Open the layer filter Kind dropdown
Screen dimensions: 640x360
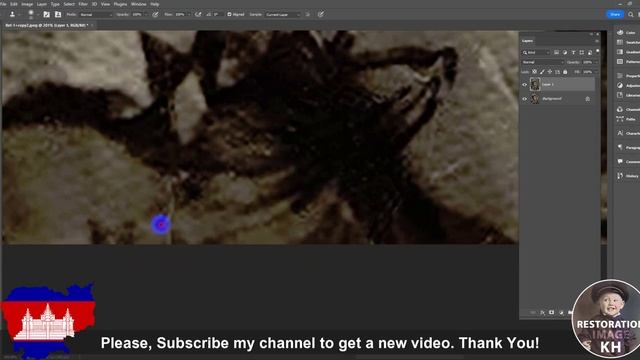(x=536, y=53)
